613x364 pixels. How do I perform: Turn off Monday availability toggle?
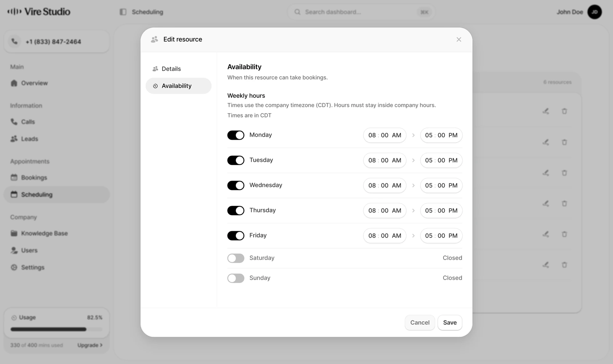coord(236,135)
